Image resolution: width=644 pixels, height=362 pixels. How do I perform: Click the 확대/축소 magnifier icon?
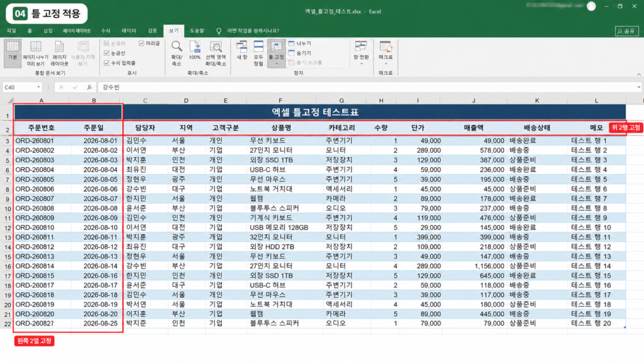[x=177, y=47]
